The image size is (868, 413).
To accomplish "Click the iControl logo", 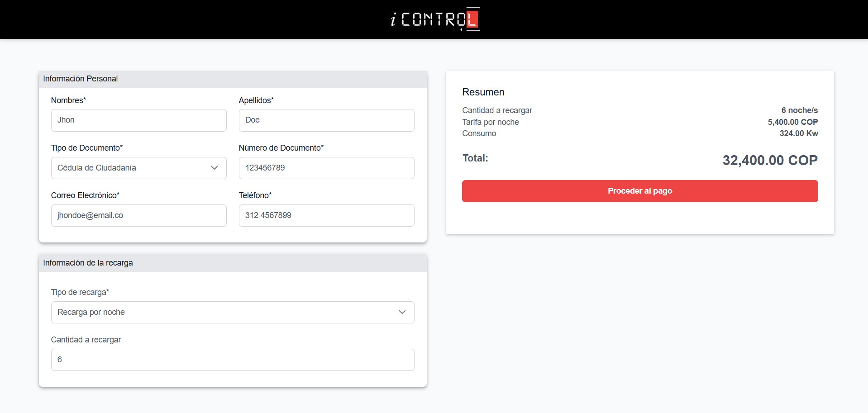I will pyautogui.click(x=434, y=19).
